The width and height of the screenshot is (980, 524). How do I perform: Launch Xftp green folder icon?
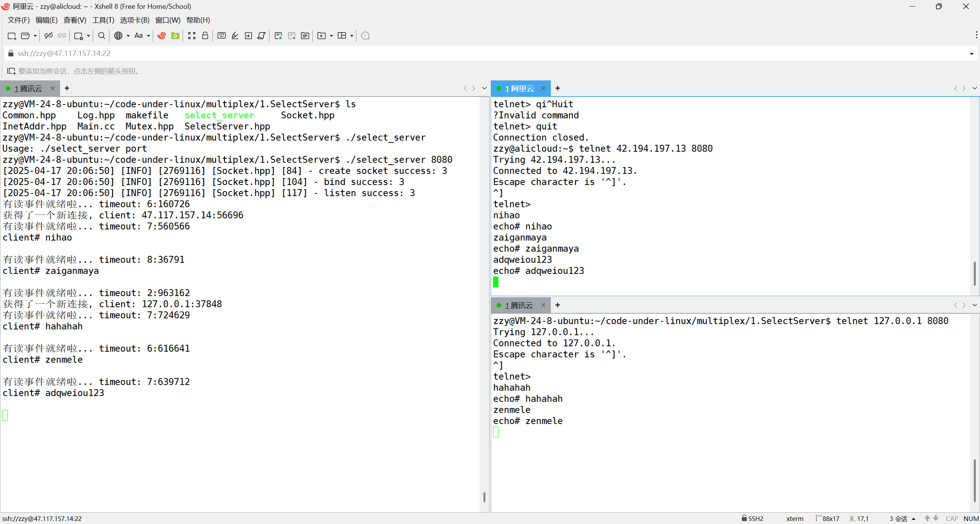(175, 36)
